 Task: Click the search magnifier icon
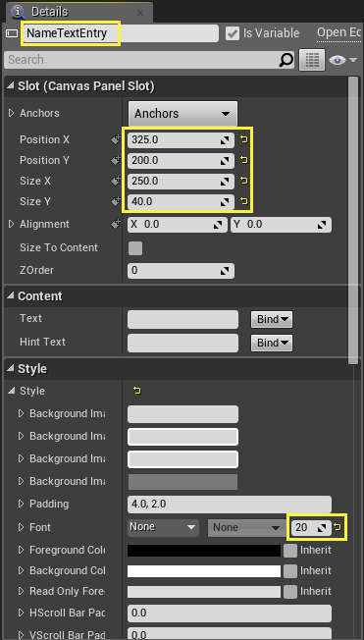coord(286,60)
